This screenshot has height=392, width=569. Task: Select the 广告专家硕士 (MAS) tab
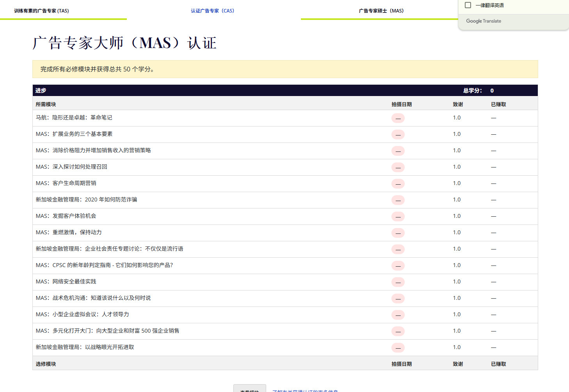tap(381, 11)
